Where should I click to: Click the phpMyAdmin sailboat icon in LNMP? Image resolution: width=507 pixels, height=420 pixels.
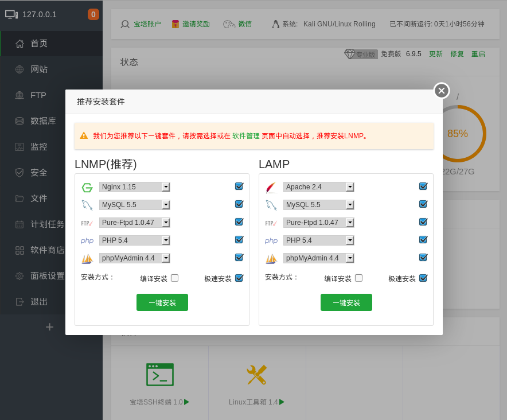point(87,259)
